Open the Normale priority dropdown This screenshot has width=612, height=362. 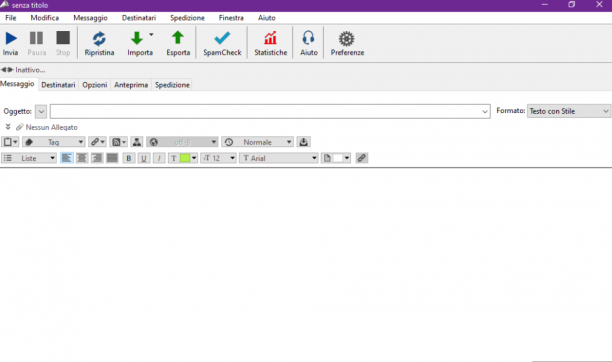coord(257,142)
